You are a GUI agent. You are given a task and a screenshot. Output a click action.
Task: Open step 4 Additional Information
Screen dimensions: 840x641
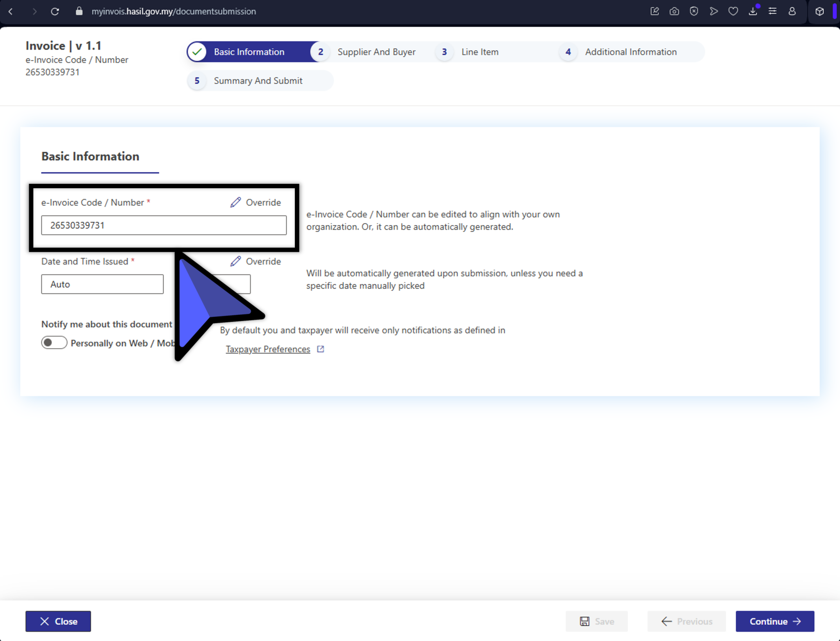point(630,52)
